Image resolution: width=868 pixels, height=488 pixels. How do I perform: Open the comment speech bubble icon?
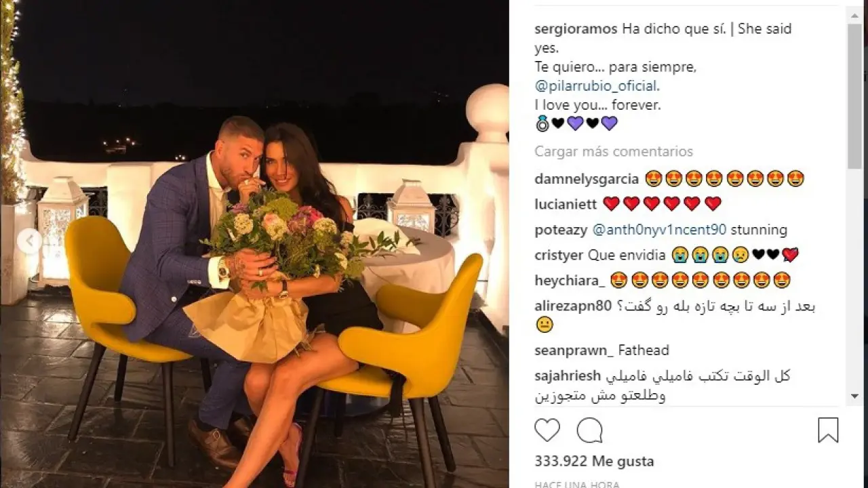pyautogui.click(x=589, y=430)
